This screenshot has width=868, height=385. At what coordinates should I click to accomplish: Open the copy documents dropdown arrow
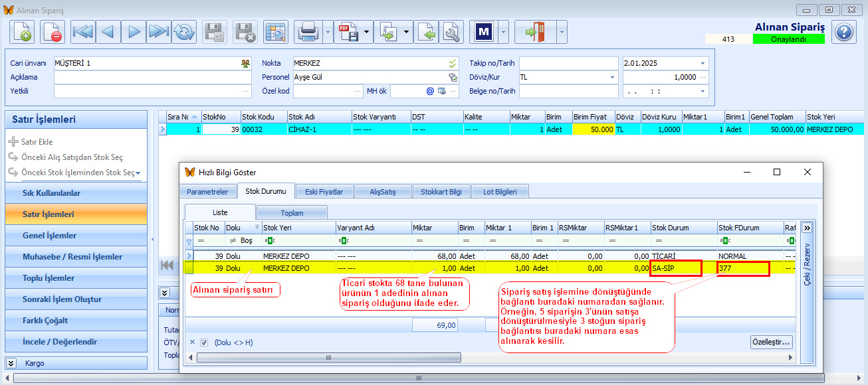pos(407,32)
